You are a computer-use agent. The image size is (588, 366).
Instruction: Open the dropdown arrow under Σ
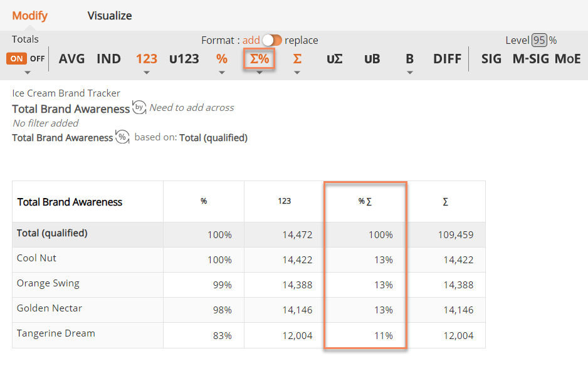pyautogui.click(x=297, y=73)
